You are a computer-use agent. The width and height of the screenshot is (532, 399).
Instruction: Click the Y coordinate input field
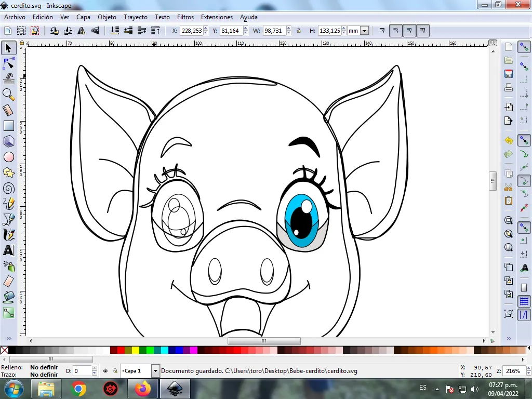point(231,31)
